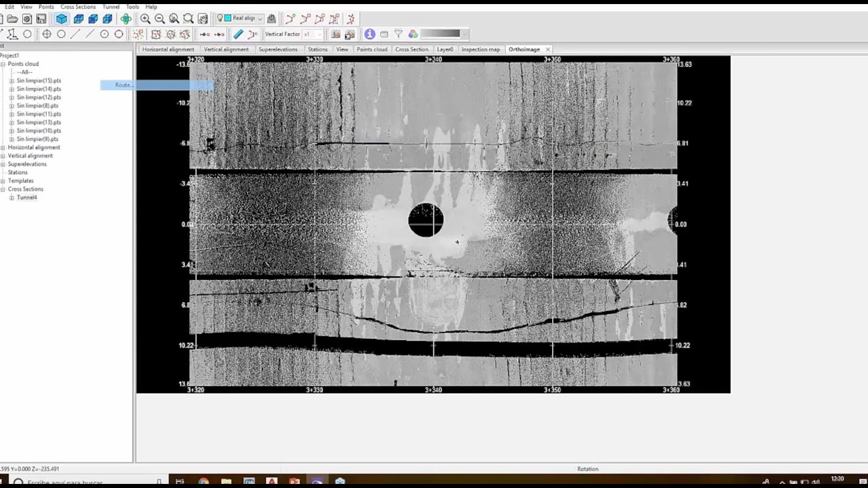Open the Help menu
This screenshot has height=488, width=868.
[151, 7]
